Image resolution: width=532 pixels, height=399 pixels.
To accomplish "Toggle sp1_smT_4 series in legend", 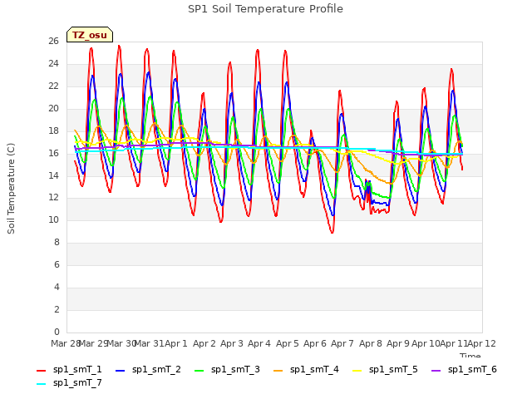I will tap(306, 369).
